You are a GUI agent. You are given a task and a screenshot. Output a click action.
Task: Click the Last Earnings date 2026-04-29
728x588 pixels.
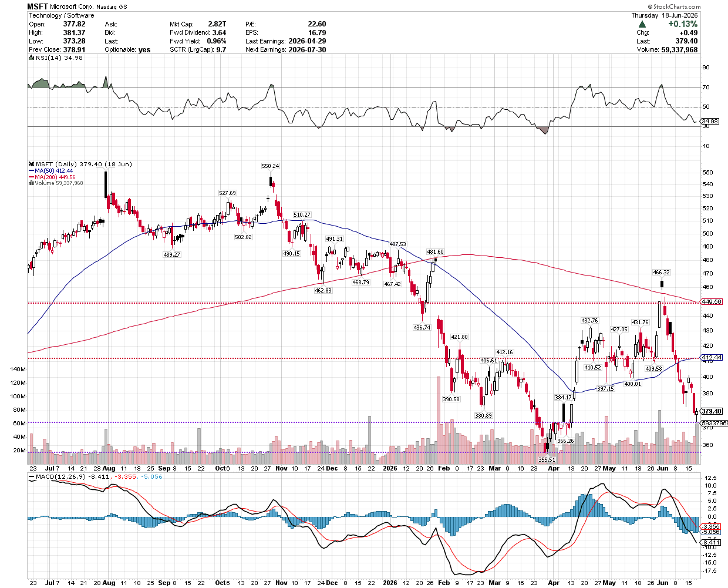(307, 41)
